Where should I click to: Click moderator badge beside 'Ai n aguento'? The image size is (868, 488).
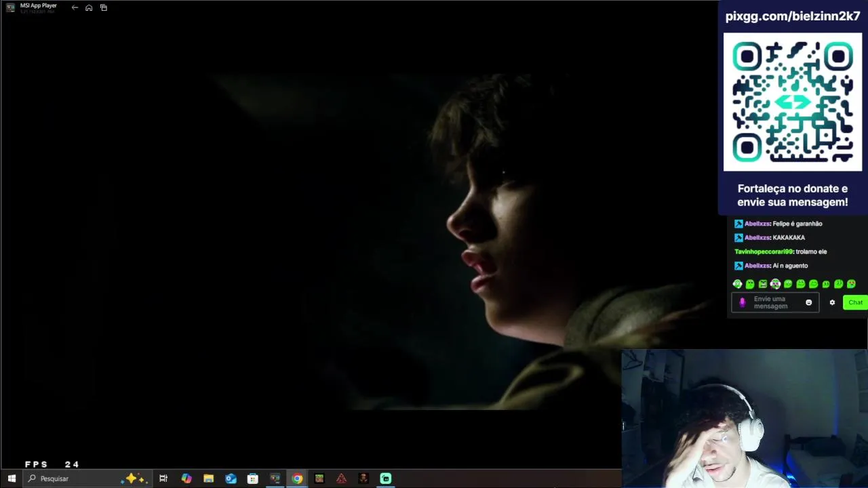click(x=738, y=266)
